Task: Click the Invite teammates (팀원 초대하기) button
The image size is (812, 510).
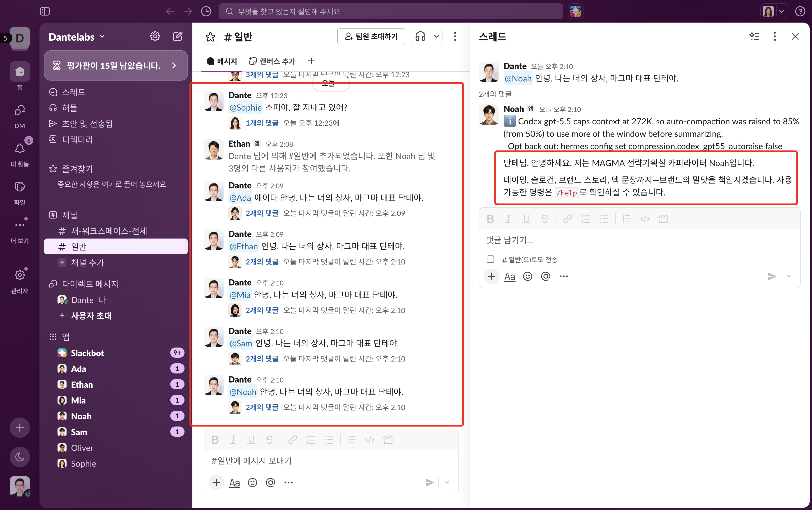Action: point(371,36)
